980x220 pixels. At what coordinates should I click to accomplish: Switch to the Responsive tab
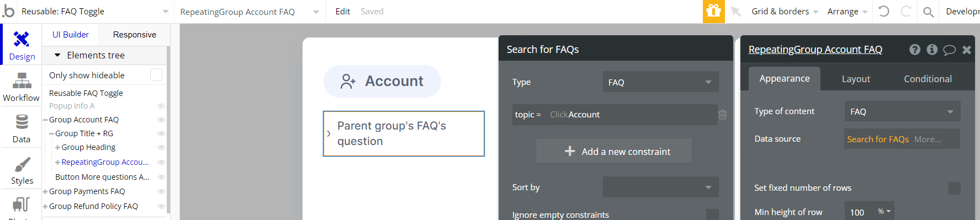[134, 34]
